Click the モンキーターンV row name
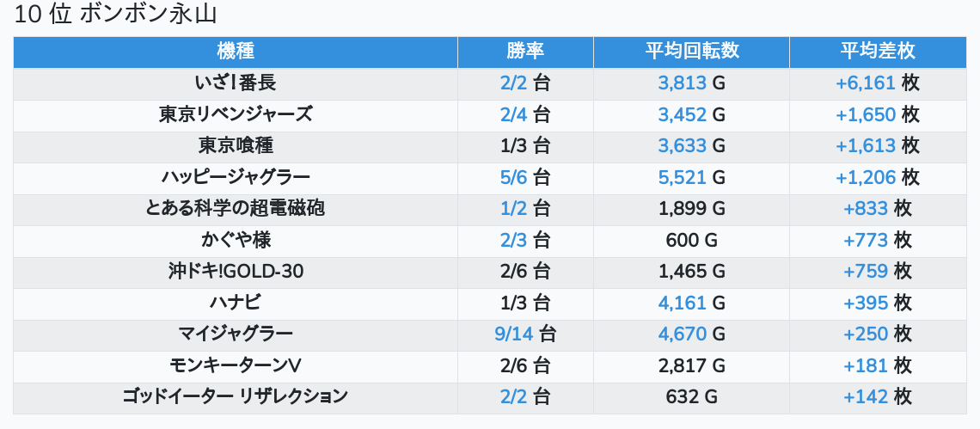 [236, 365]
